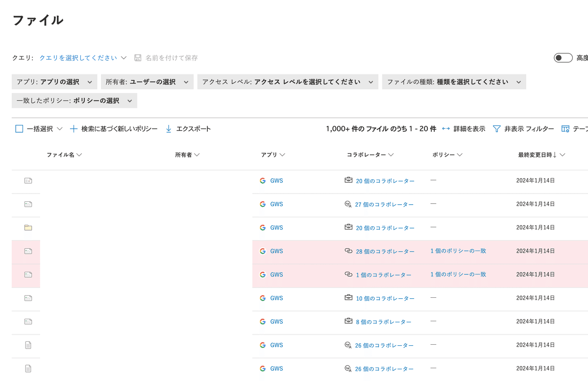The image size is (588, 381).
Task: Open the export icon to export files
Action: [169, 128]
